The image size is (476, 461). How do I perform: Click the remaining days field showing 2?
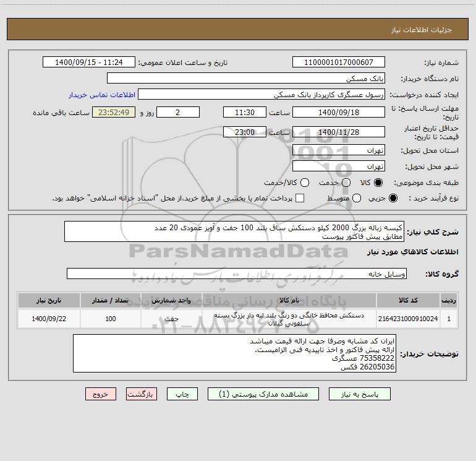[x=178, y=112]
